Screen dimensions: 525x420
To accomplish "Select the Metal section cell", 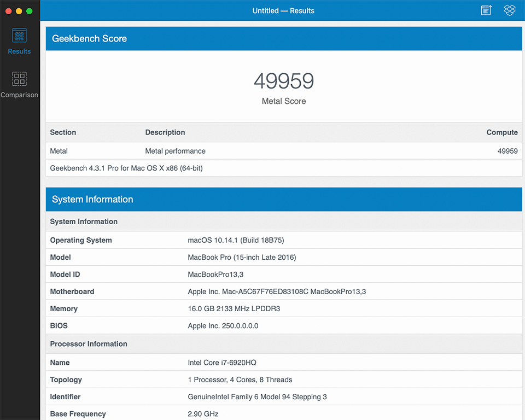I will tap(59, 151).
